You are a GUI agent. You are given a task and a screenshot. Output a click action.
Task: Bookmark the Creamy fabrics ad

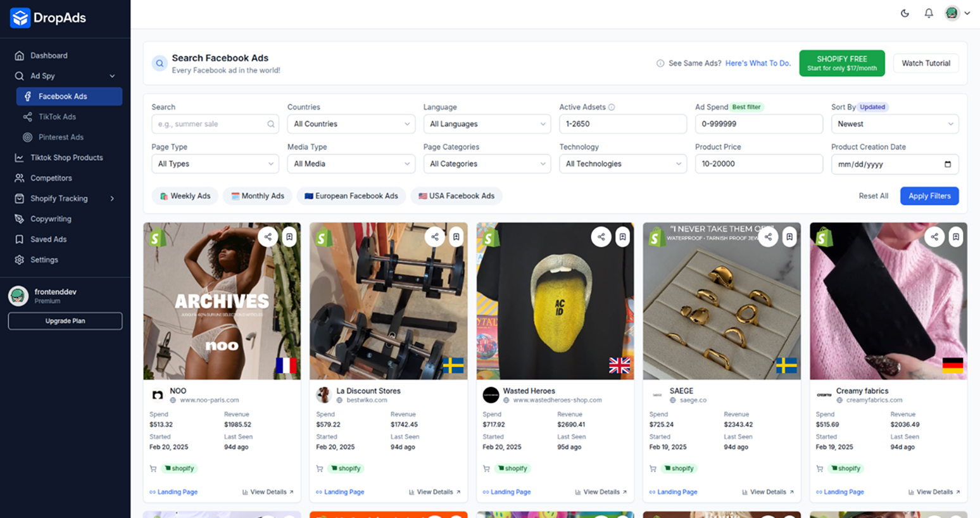[955, 237]
